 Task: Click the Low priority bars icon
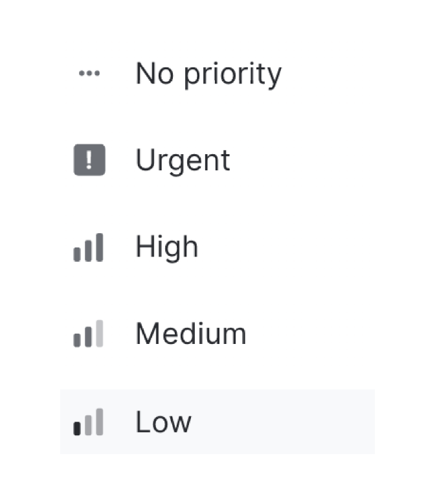click(x=89, y=422)
